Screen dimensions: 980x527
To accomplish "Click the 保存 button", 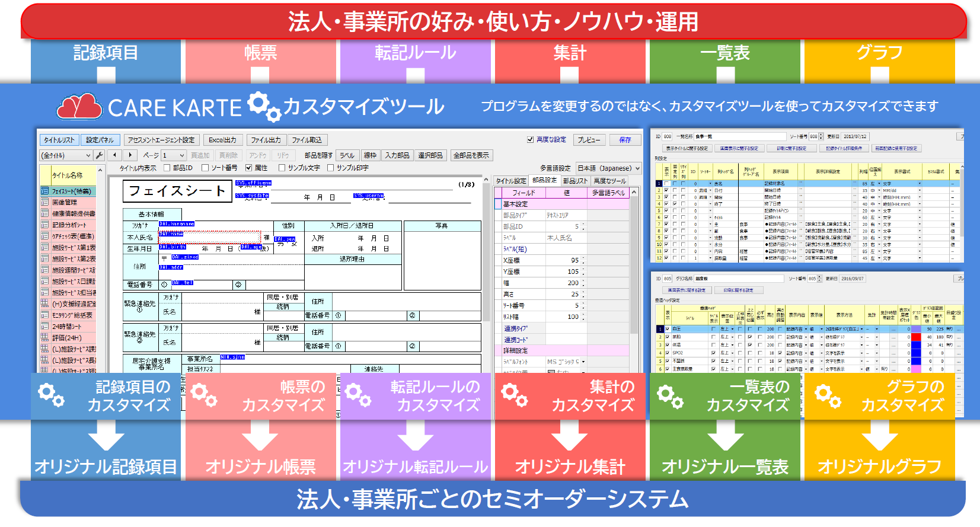I will [x=625, y=140].
